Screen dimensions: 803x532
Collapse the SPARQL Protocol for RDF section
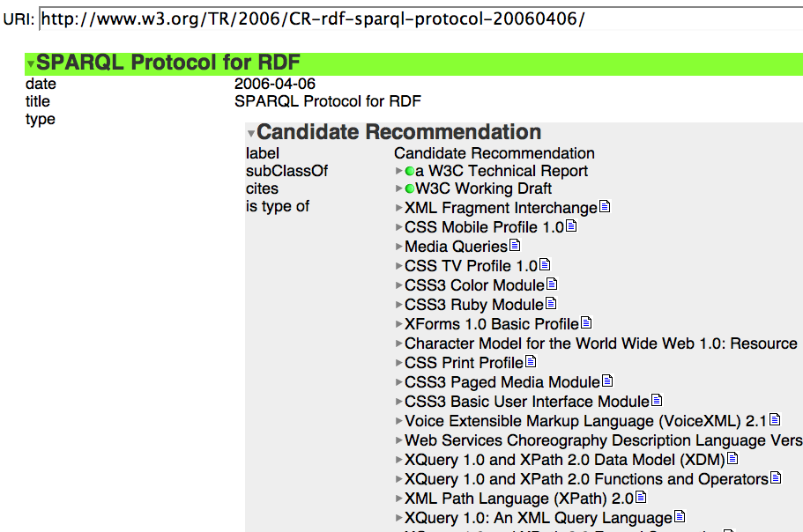click(x=31, y=63)
